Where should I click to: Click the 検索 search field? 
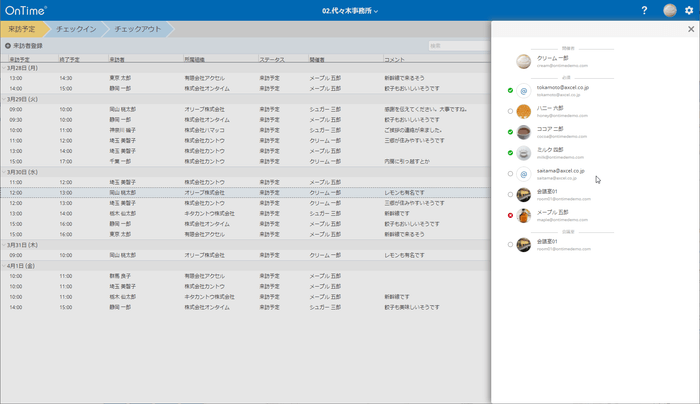[456, 46]
